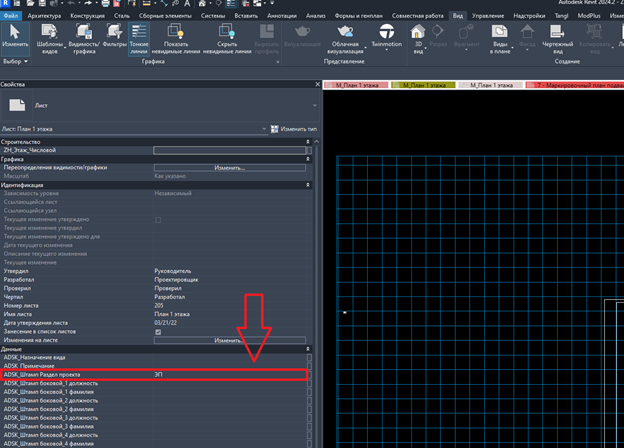
Task: Click Показать невидимые линии tool
Action: click(x=176, y=39)
